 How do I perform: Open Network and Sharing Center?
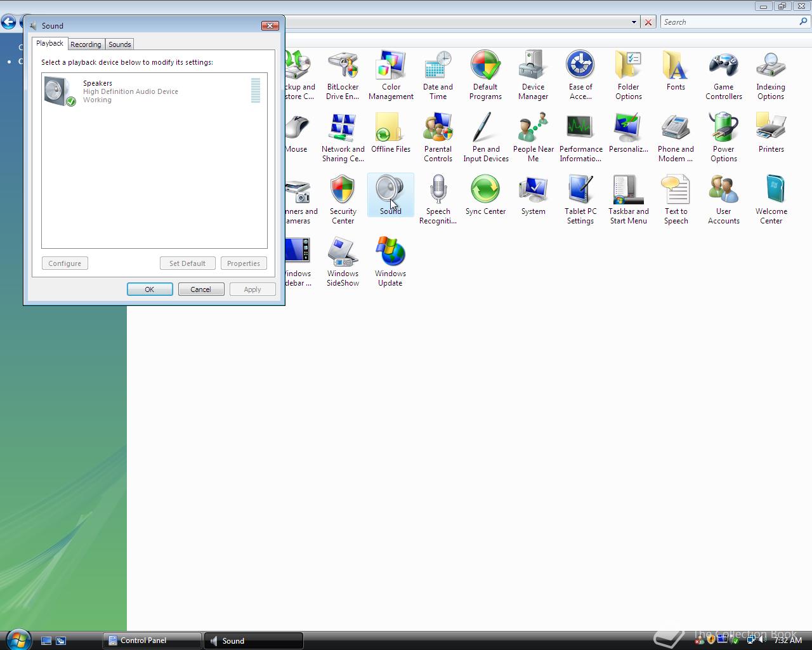[343, 138]
